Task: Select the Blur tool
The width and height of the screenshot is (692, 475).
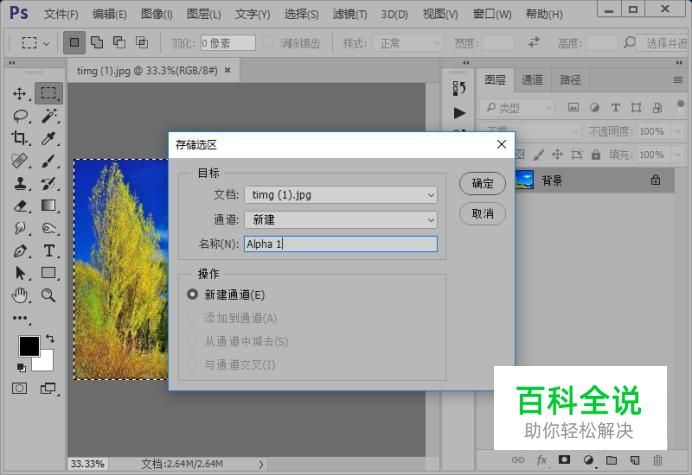Action: pos(20,228)
